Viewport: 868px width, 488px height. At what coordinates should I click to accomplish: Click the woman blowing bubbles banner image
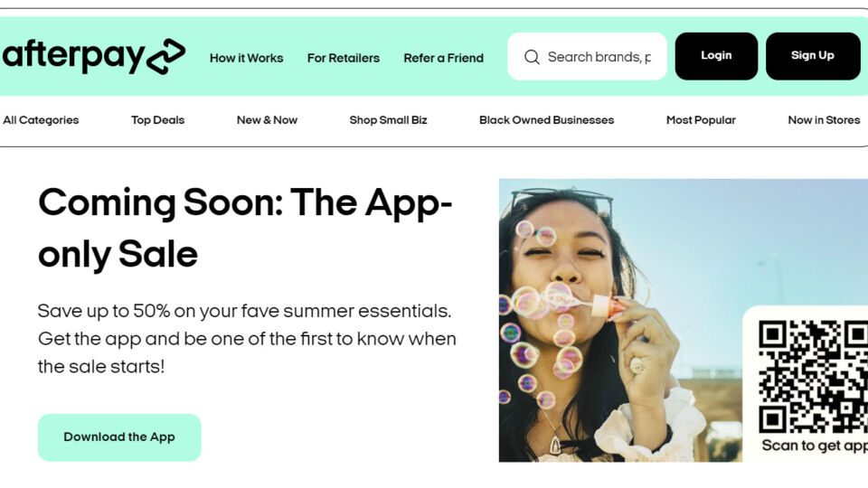(620, 320)
